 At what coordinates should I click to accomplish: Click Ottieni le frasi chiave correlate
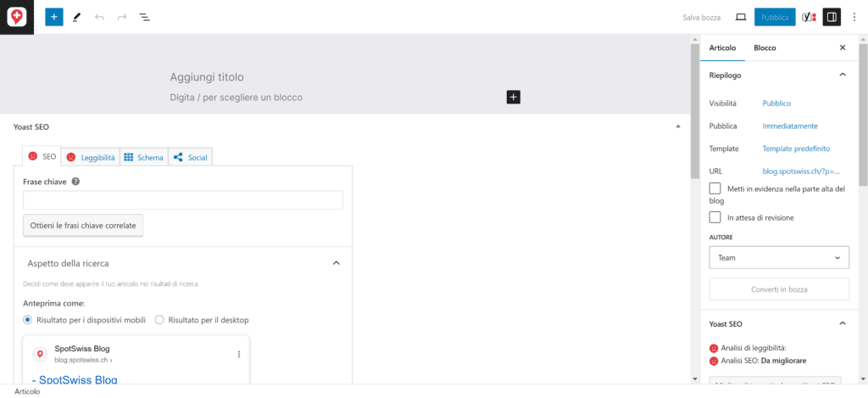click(x=83, y=226)
